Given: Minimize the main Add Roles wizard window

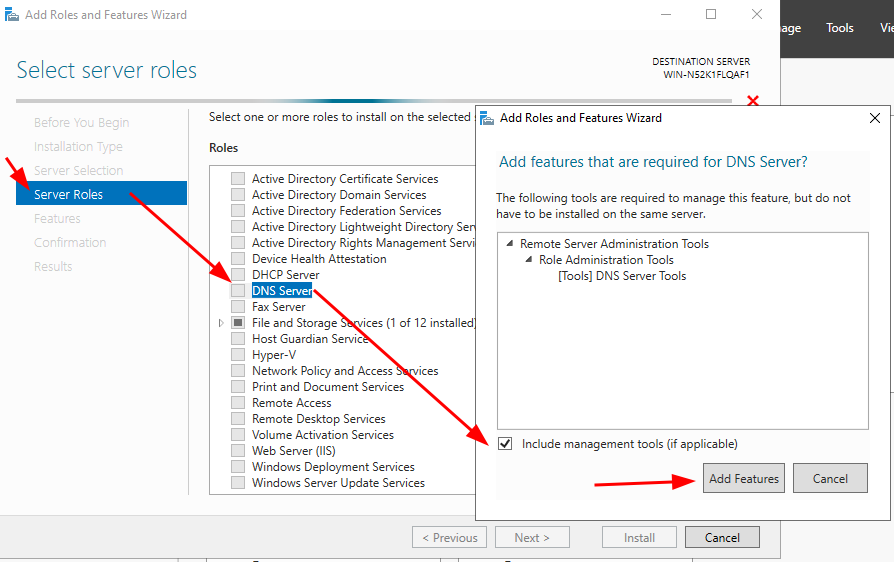Looking at the screenshot, I should 666,14.
